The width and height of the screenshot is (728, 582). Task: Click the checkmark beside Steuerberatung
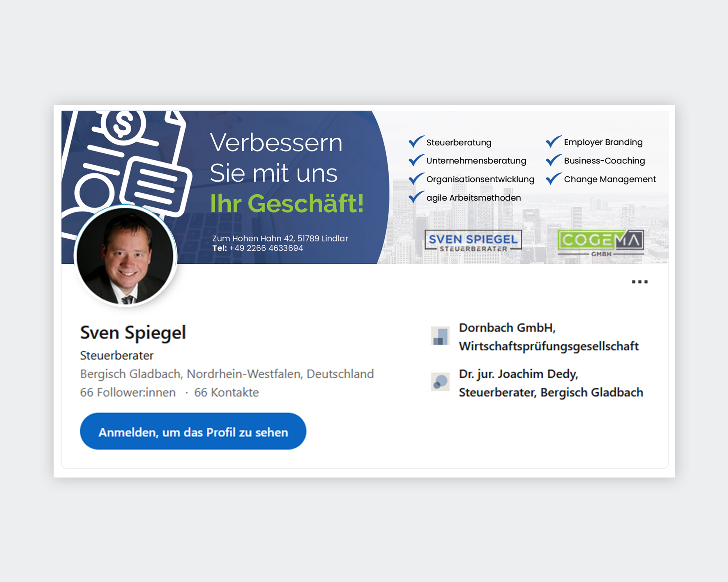point(416,141)
